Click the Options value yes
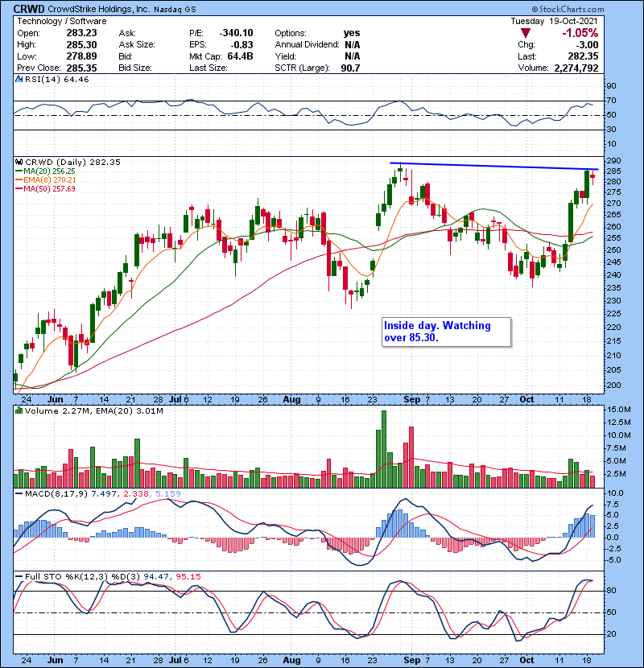644x668 pixels. coord(352,33)
